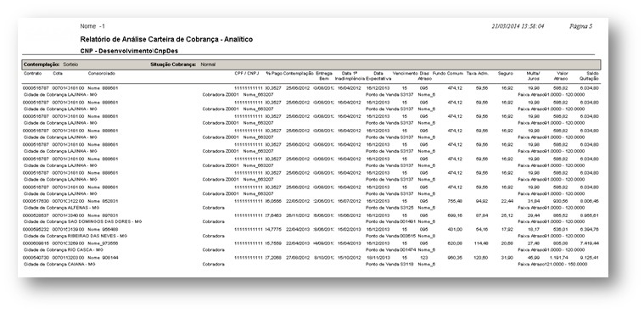Click the 'Fundo Comum' column header
This screenshot has width=644, height=313.
[x=448, y=74]
